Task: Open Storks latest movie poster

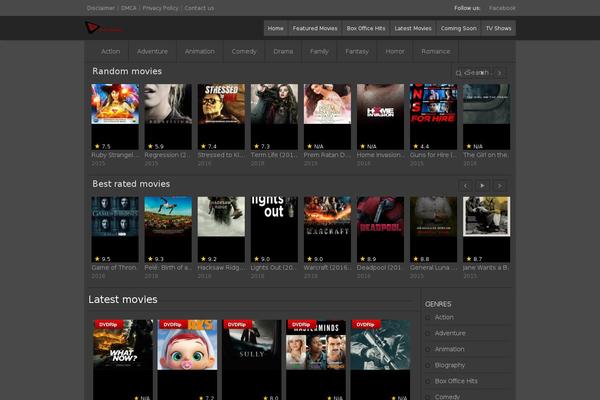Action: (187, 360)
